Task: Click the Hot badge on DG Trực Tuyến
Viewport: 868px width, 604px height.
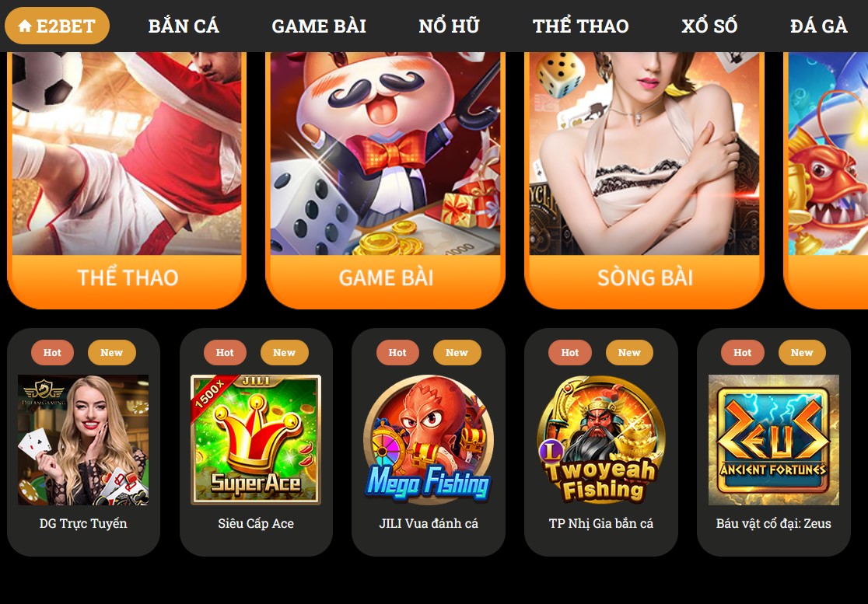Action: click(x=52, y=352)
